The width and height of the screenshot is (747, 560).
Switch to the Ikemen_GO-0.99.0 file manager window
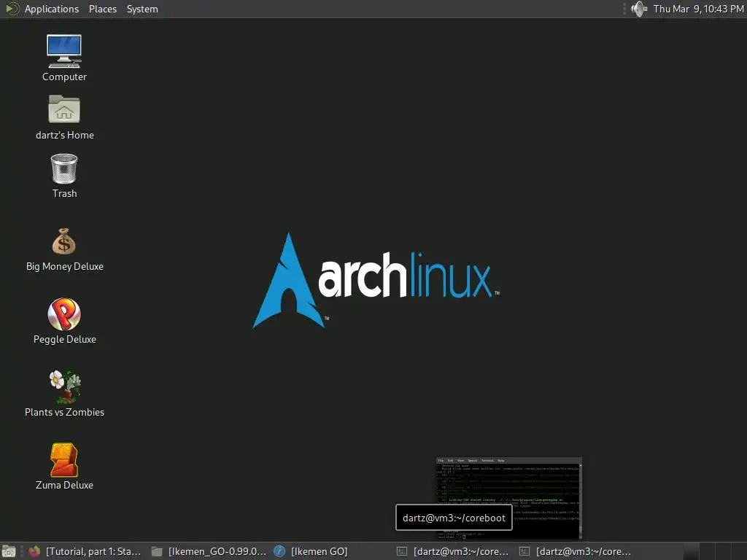tap(209, 551)
